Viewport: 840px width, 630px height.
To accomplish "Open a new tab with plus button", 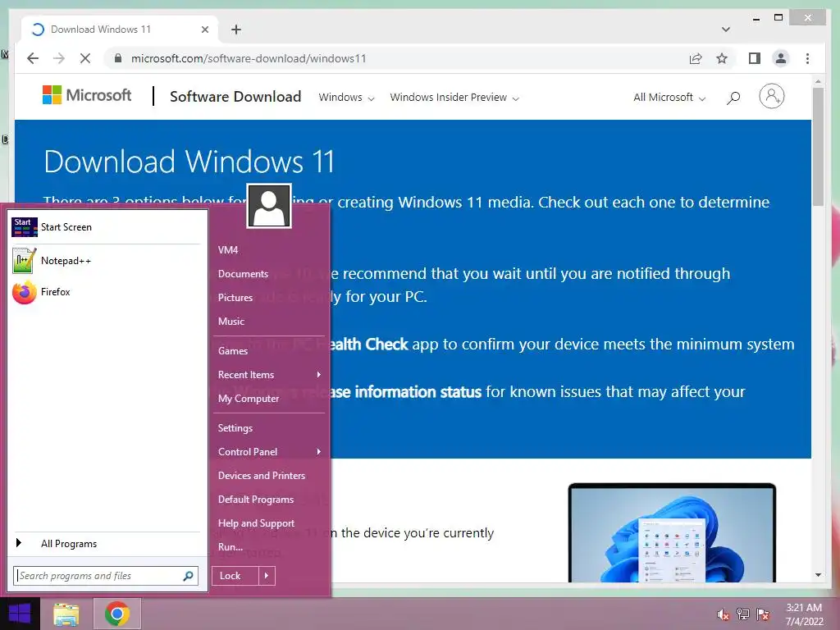I will coord(235,30).
